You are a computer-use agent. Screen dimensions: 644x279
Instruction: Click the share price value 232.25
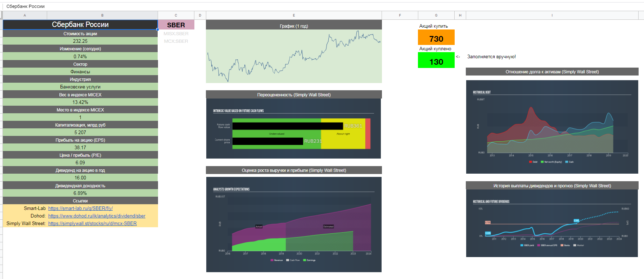80,41
